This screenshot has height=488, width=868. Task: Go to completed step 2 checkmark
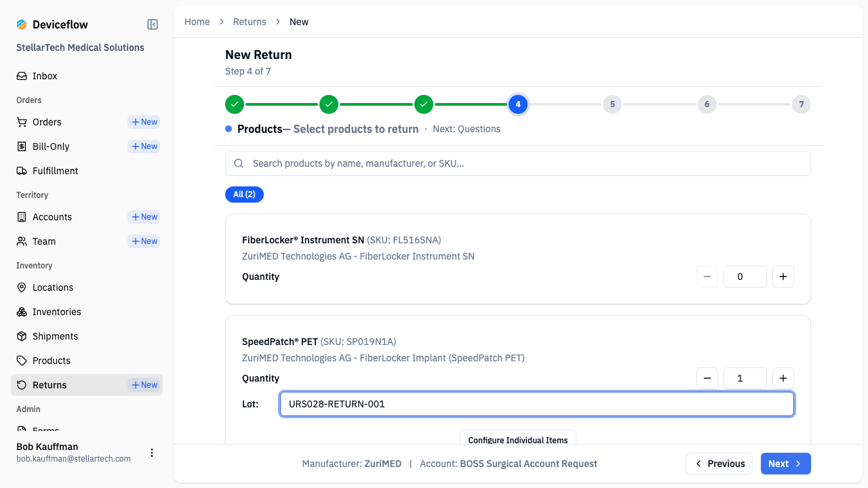[x=329, y=104]
